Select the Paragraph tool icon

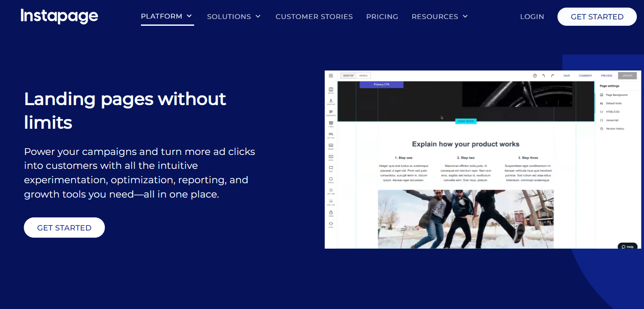331,113
